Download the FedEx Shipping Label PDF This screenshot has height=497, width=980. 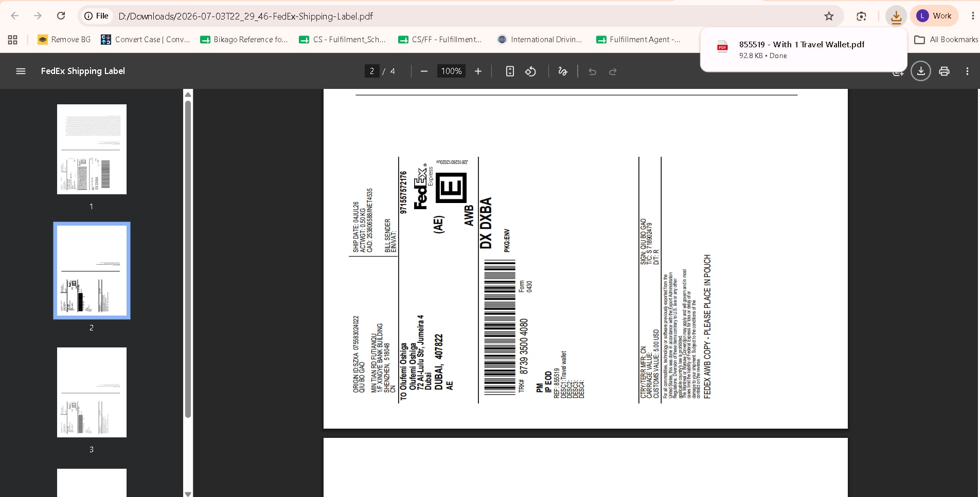(921, 71)
